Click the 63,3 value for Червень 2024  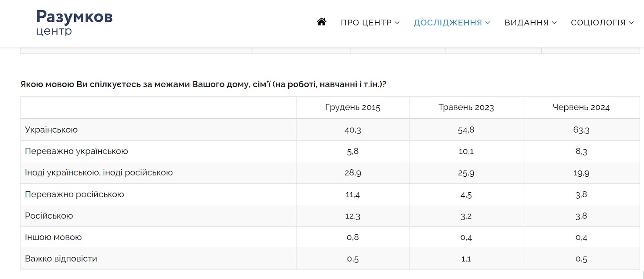pyautogui.click(x=581, y=130)
